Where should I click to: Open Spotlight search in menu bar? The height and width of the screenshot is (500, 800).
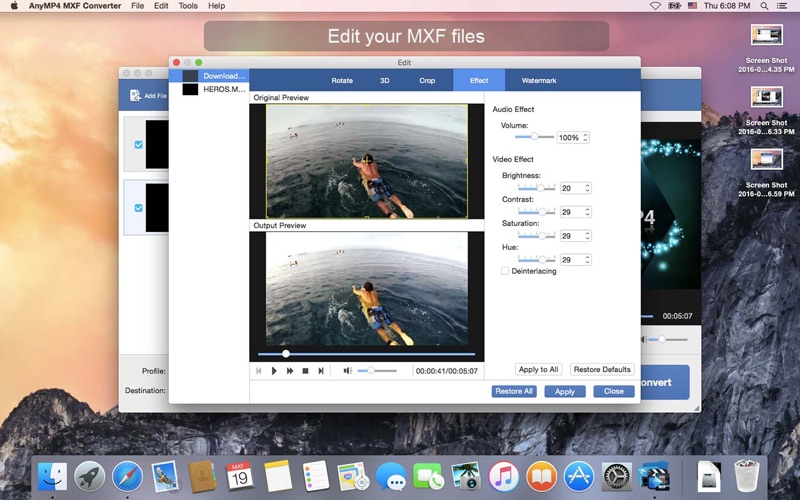(x=764, y=6)
